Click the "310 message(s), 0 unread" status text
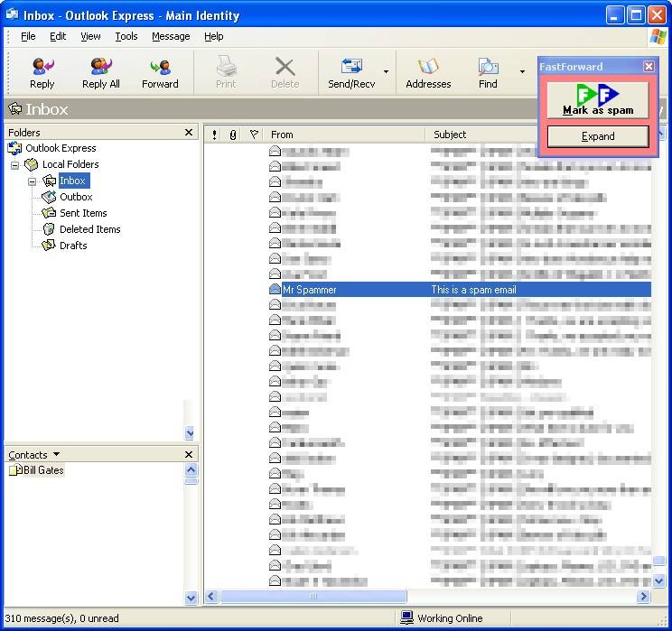The image size is (672, 631). (x=62, y=618)
